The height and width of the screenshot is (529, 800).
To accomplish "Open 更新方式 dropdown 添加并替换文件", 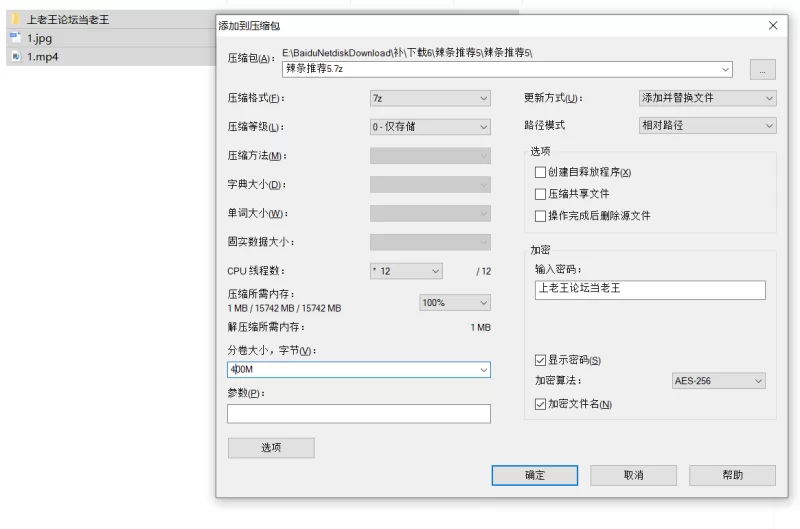I will [708, 98].
